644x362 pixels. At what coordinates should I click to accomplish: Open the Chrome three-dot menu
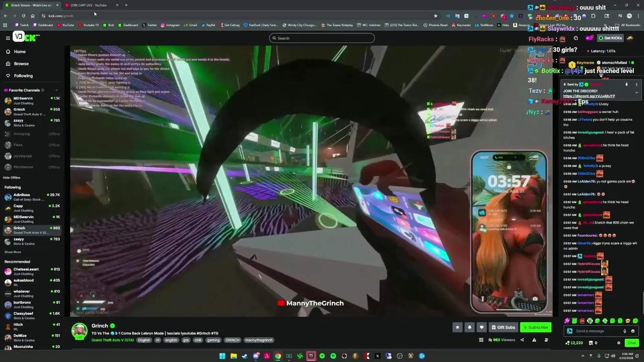638,16
